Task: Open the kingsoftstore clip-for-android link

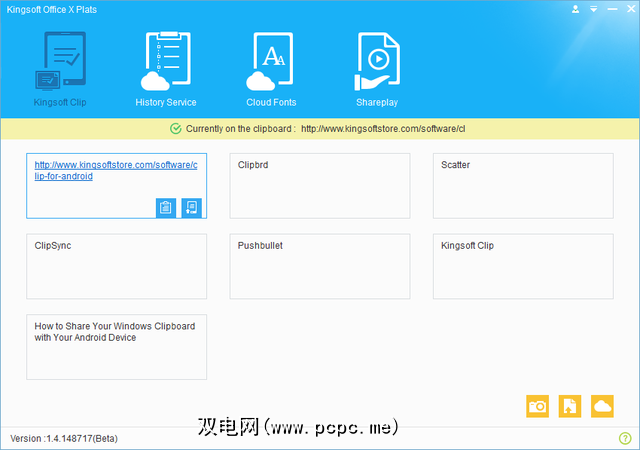Action: [116, 171]
